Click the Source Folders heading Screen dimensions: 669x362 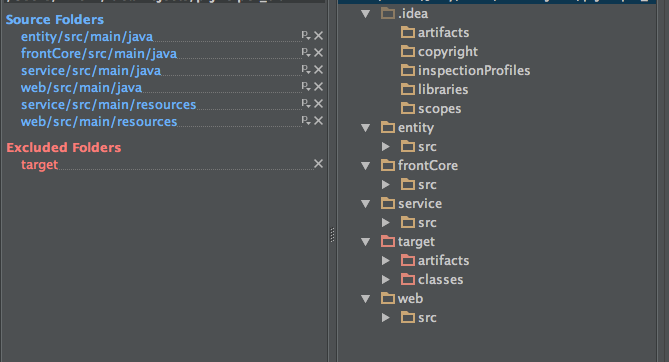[55, 20]
